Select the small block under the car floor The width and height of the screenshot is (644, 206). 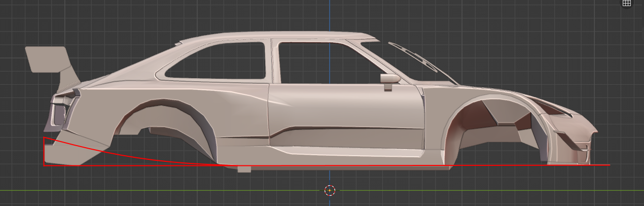[244, 169]
